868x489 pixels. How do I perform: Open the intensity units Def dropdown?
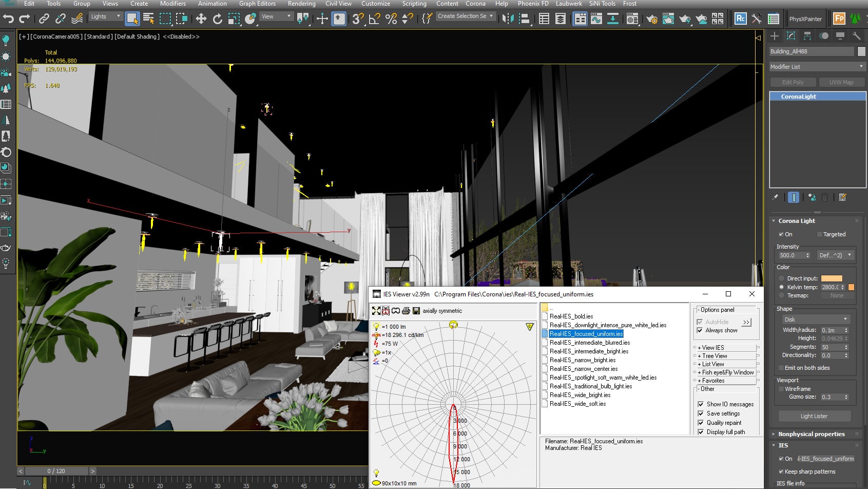tap(835, 255)
